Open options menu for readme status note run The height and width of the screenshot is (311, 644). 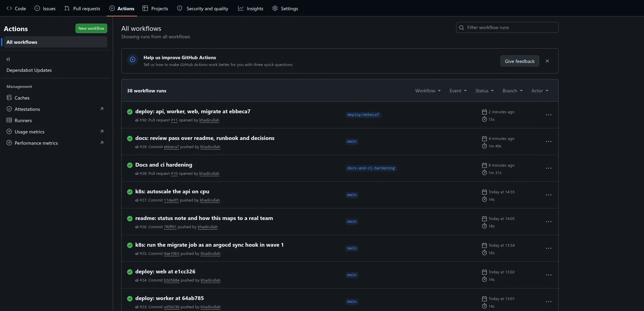549,222
